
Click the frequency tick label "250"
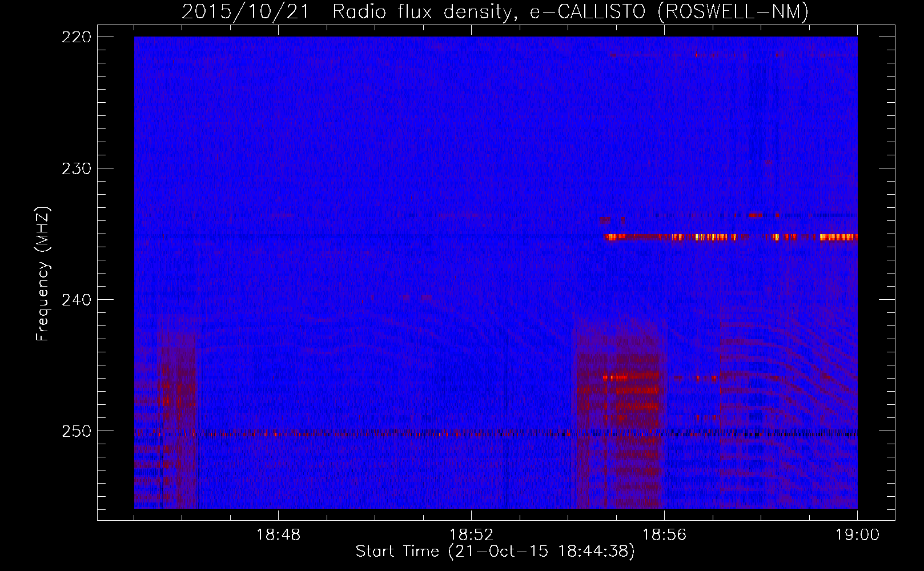click(76, 431)
